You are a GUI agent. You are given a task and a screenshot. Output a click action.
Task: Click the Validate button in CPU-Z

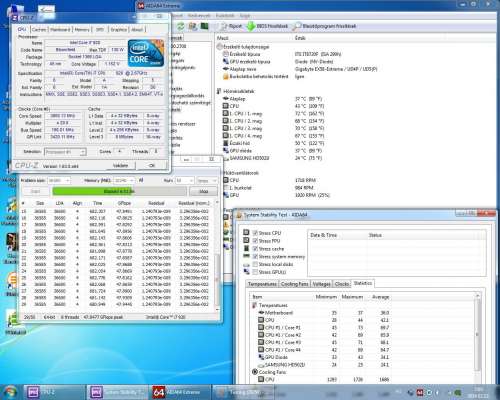point(121,165)
